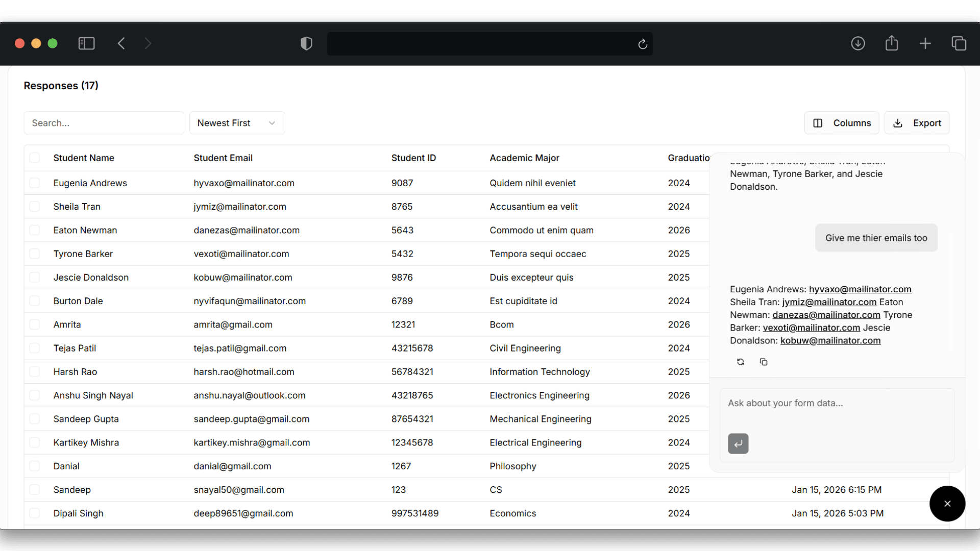Open jymiz@mailinator.com link in chat
980x551 pixels.
pos(829,302)
